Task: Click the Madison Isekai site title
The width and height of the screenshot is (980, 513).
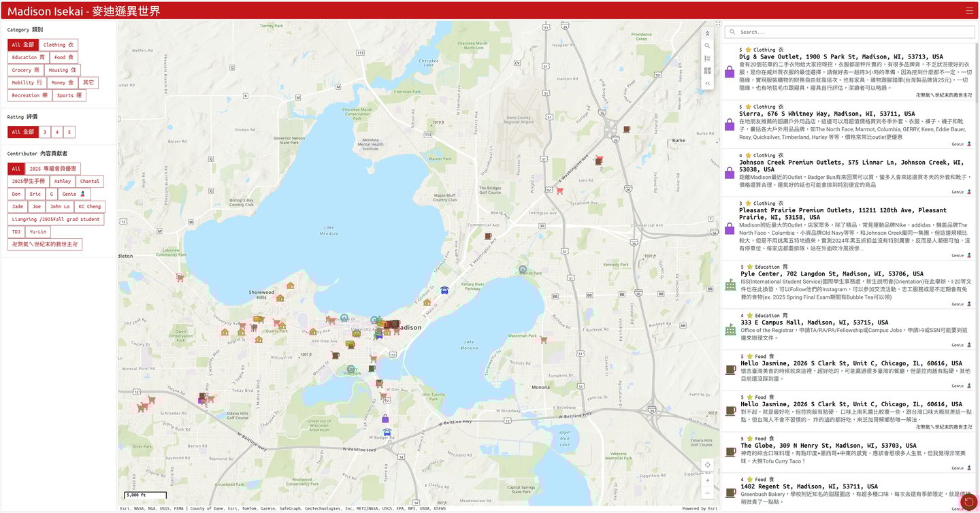Action: point(84,11)
